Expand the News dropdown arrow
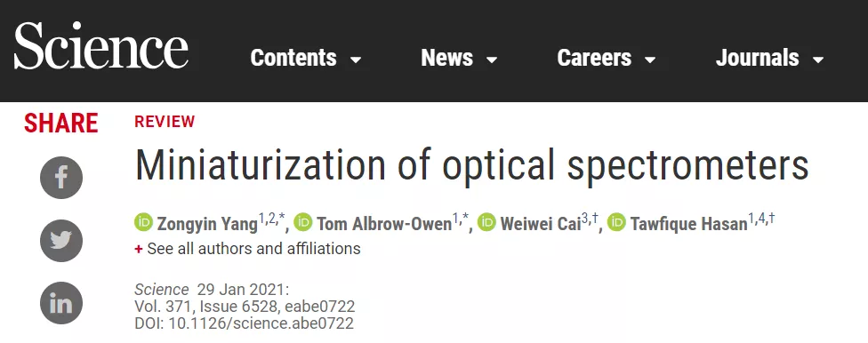This screenshot has width=868, height=343. pos(492,60)
